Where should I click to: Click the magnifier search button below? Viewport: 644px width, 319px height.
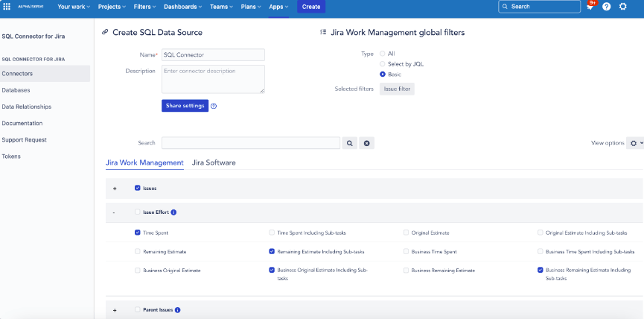tap(349, 143)
